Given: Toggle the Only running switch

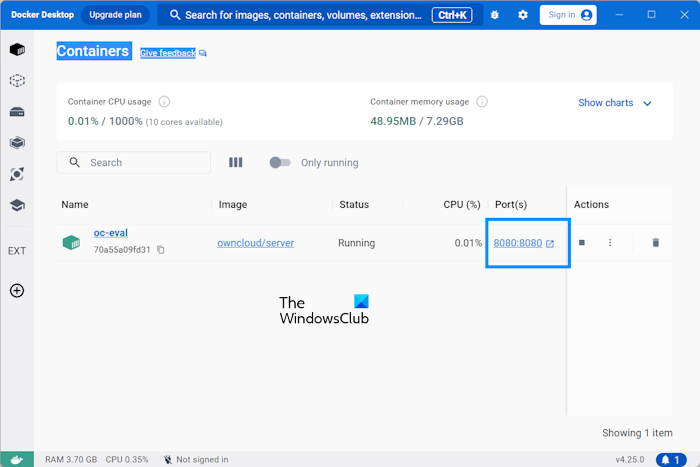Looking at the screenshot, I should (280, 163).
